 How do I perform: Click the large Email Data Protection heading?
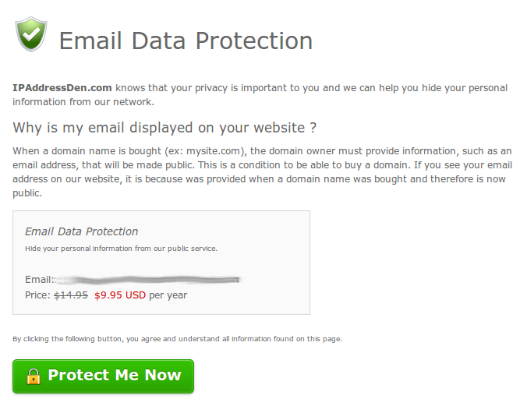[x=186, y=41]
